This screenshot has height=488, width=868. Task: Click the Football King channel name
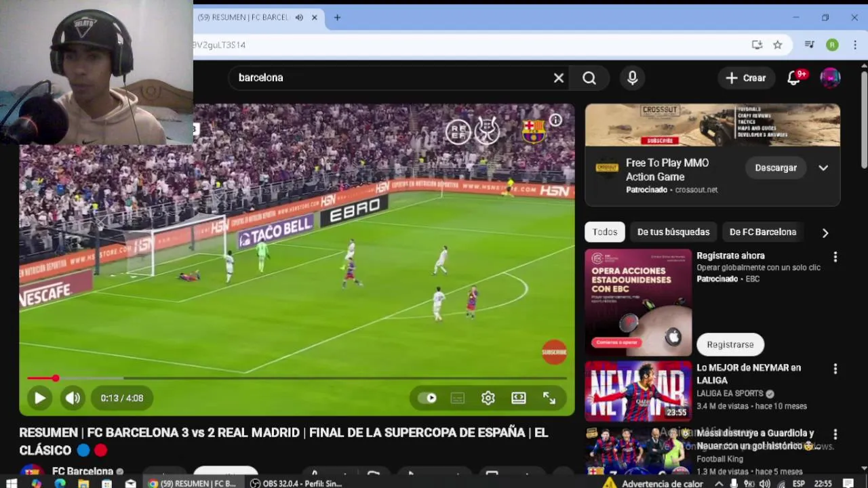(x=719, y=459)
